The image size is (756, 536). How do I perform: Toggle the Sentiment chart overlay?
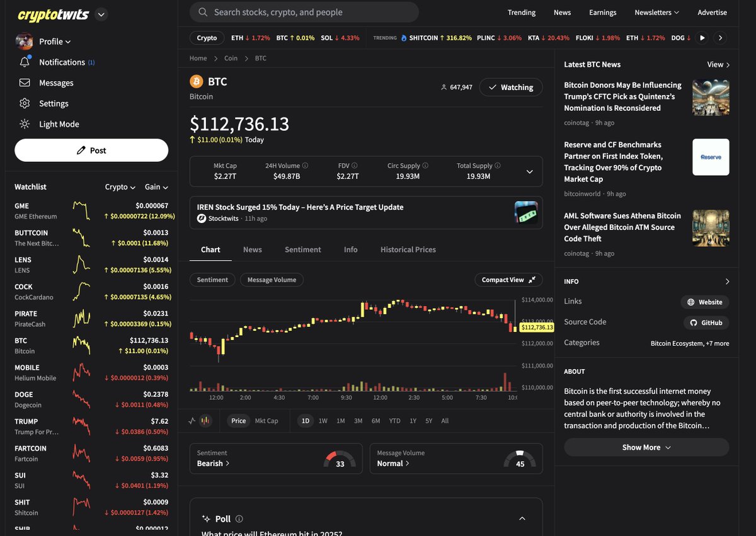pos(212,280)
